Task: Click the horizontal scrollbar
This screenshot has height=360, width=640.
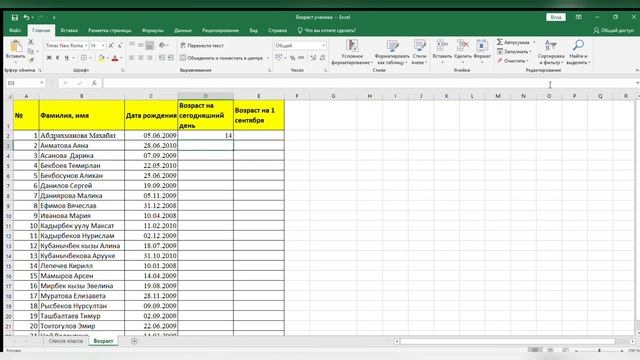Action: point(507,341)
